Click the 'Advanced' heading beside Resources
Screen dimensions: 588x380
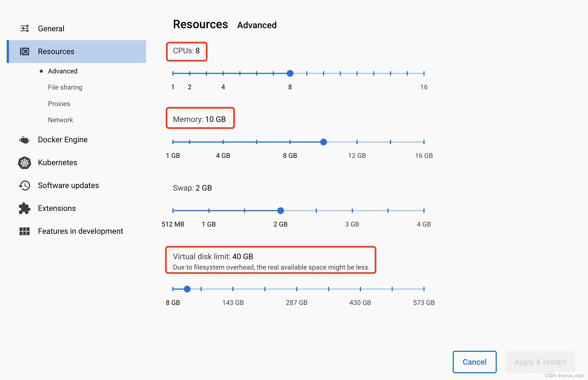257,25
